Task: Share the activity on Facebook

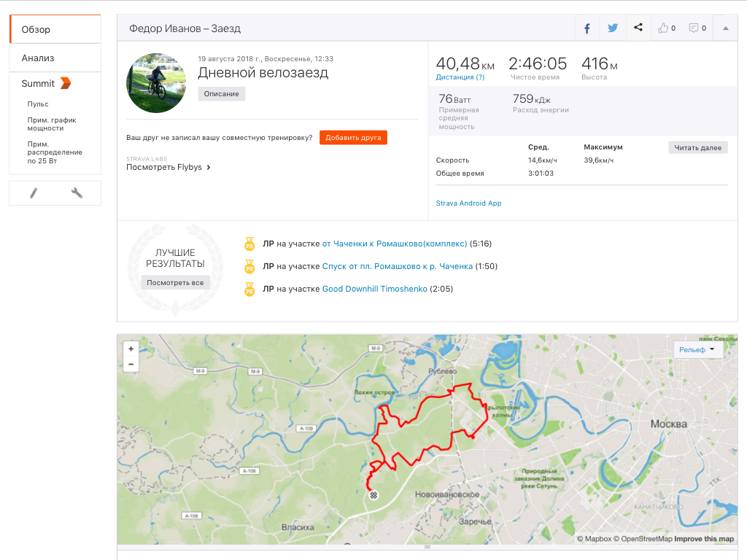Action: [587, 28]
